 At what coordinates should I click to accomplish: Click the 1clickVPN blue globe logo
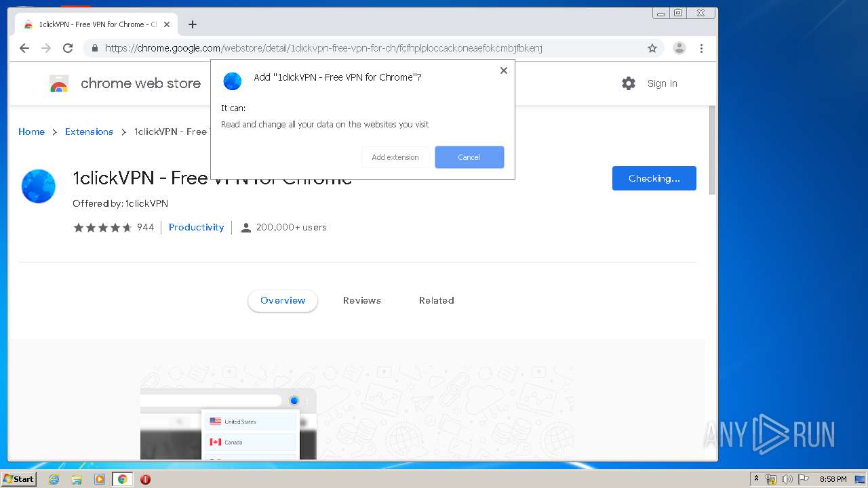pos(38,186)
